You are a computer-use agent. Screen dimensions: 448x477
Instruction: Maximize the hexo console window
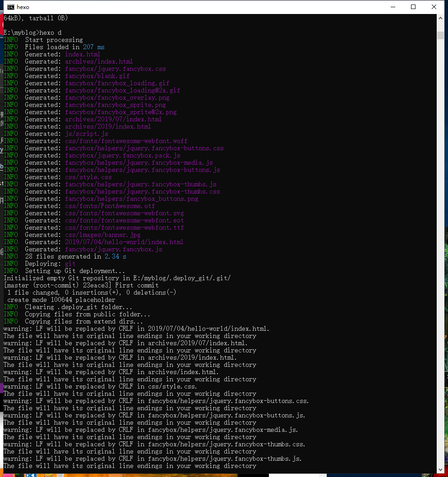[x=413, y=7]
